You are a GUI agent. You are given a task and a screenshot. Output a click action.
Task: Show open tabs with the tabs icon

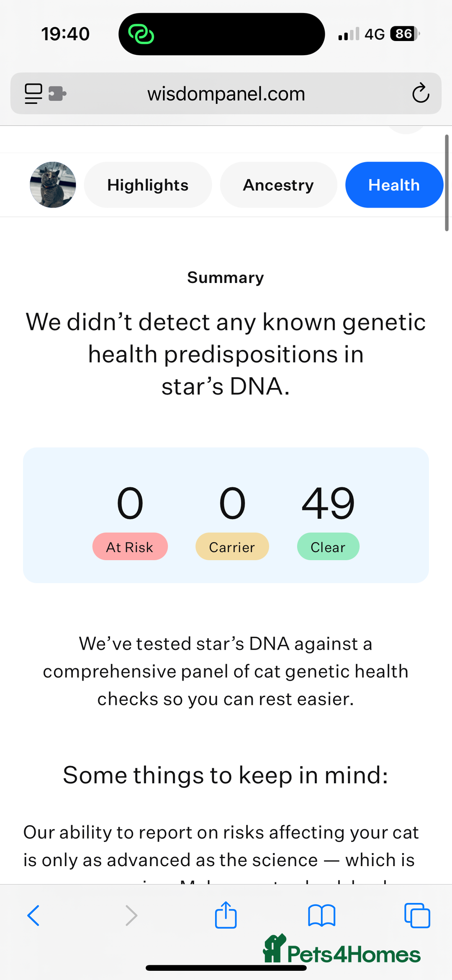pos(417,916)
